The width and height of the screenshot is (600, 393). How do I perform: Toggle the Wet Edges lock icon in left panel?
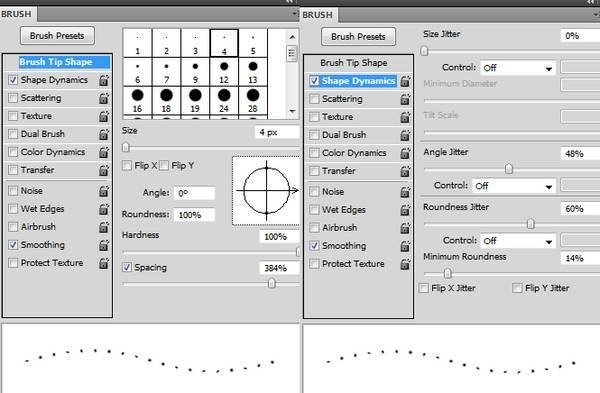[104, 209]
